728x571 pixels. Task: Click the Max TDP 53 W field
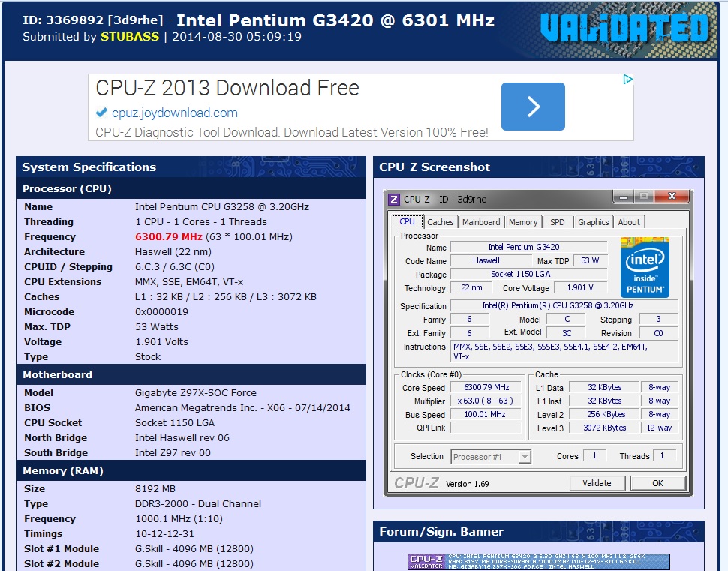coord(590,261)
